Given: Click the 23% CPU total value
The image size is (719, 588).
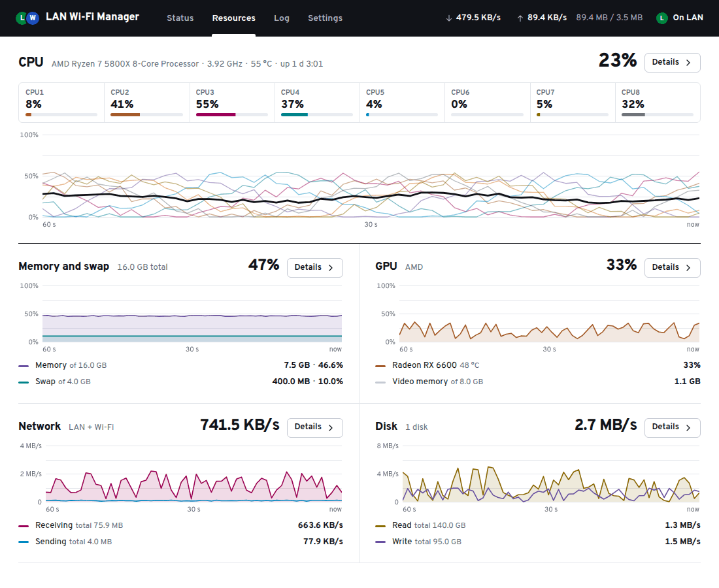Looking at the screenshot, I should pos(617,61).
